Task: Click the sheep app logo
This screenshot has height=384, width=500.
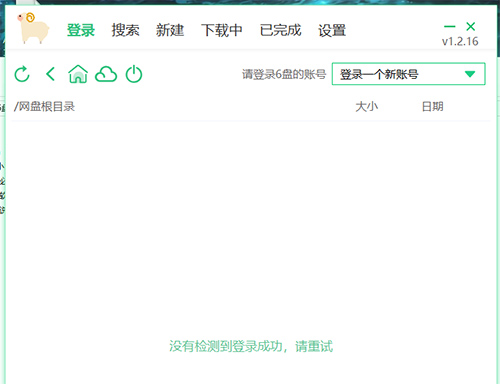Action: coord(33,28)
